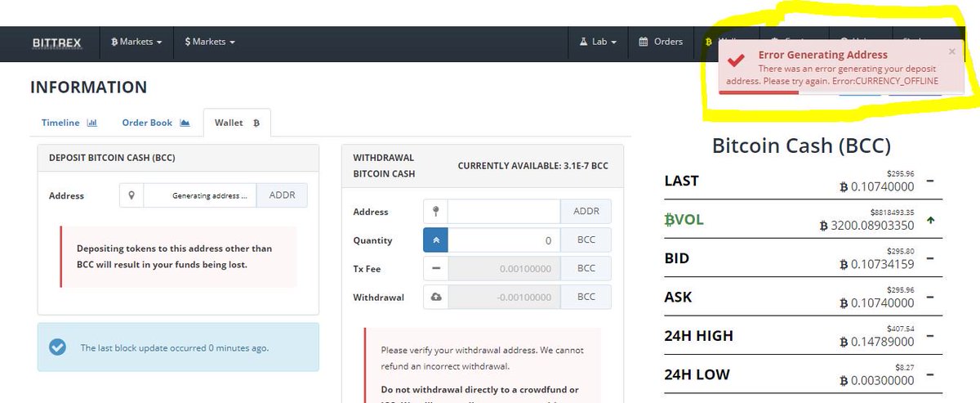Click the green up arrow beside volume
The width and height of the screenshot is (980, 403).
click(932, 220)
